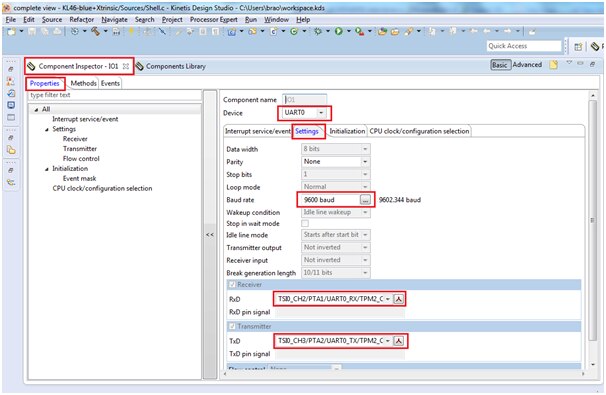Switch to the Components Library tab
The height and width of the screenshot is (395, 606).
tap(171, 66)
